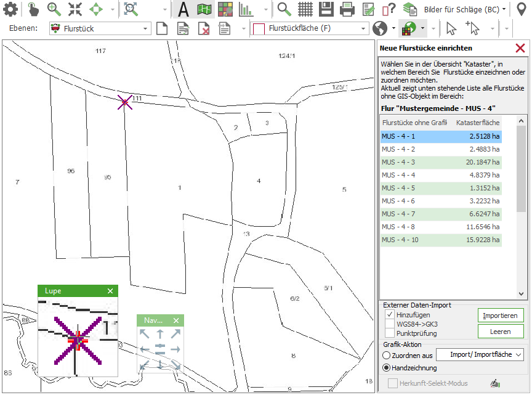The image size is (532, 395).
Task: Click the Flurstückfläche color swatch box
Action: [x=259, y=28]
